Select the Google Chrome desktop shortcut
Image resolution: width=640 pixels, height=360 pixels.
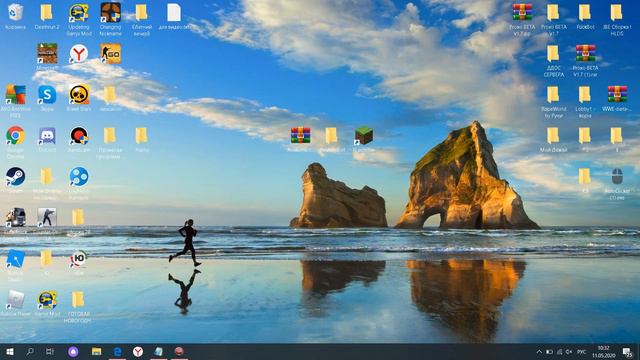(x=16, y=136)
